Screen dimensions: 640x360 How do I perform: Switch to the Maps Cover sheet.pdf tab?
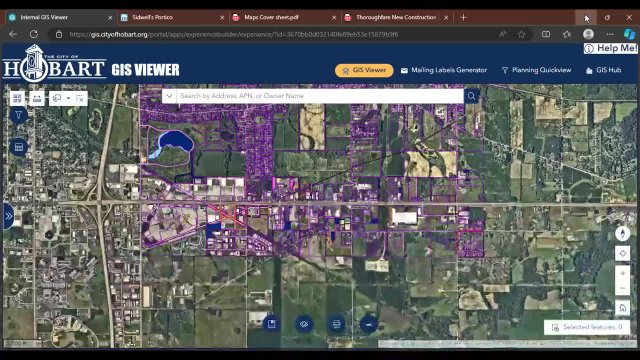pos(285,18)
